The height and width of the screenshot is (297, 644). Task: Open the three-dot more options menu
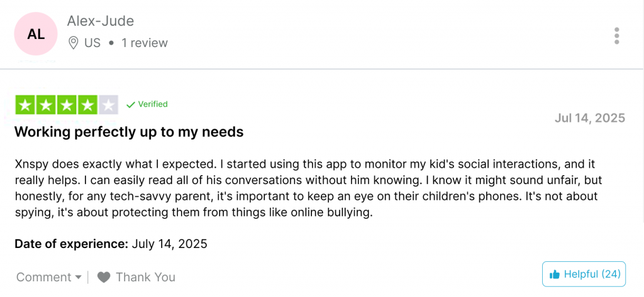[x=617, y=36]
